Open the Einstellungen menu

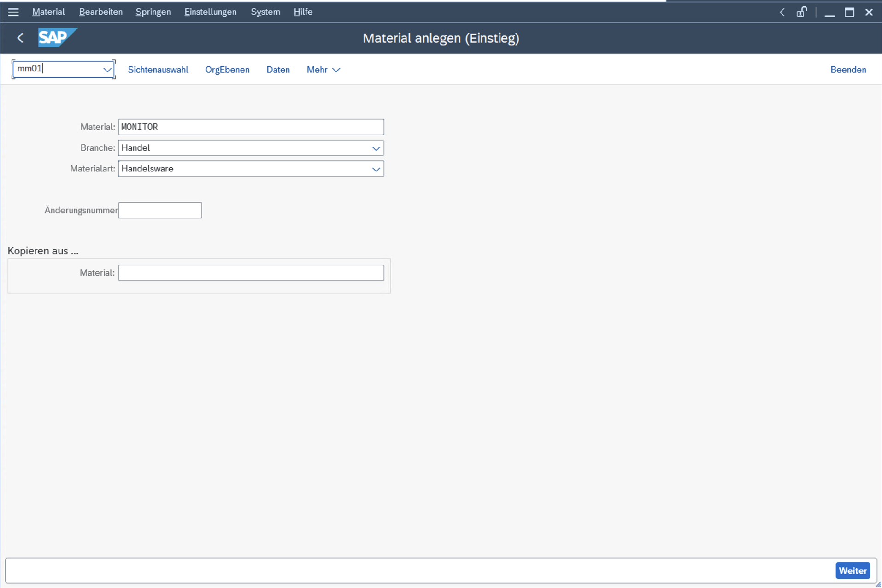click(210, 12)
